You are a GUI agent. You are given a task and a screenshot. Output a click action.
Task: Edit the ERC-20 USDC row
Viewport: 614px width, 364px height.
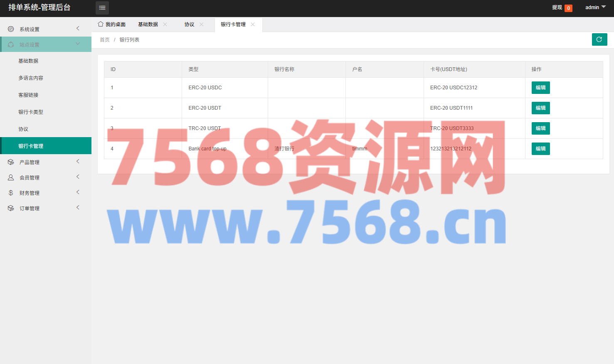pyautogui.click(x=540, y=88)
